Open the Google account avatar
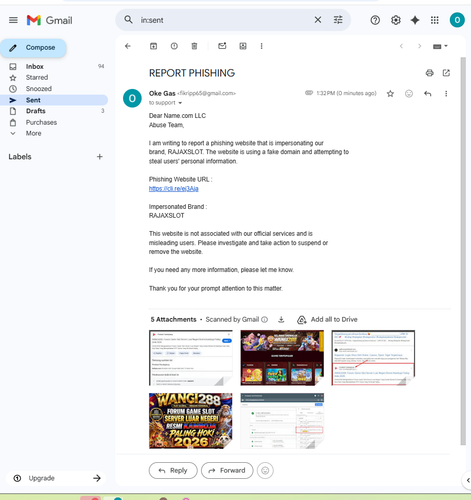Viewport: 471px width, 500px height. pos(457,20)
